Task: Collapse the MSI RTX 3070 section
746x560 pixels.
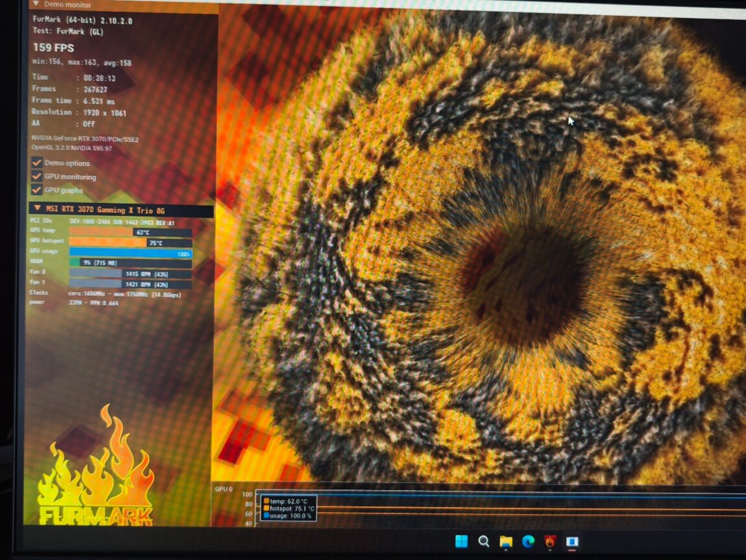Action: coord(37,208)
